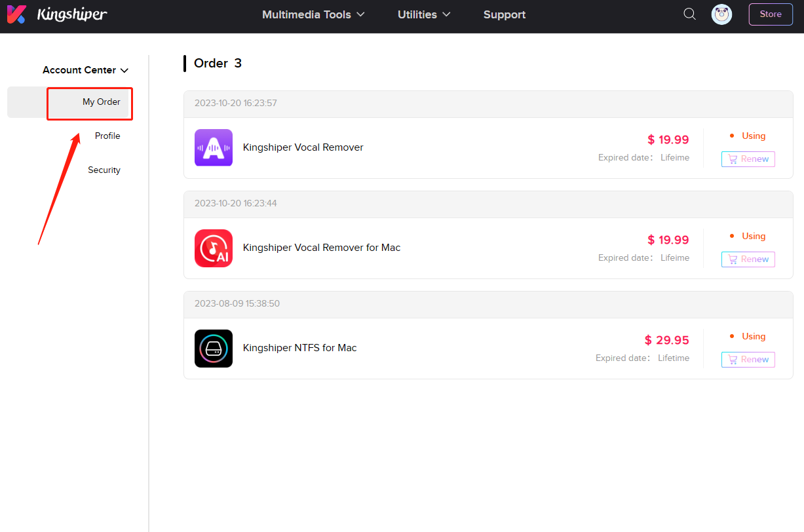Collapse the Account Center section
Viewport: 804px width, 532px height.
[x=86, y=70]
